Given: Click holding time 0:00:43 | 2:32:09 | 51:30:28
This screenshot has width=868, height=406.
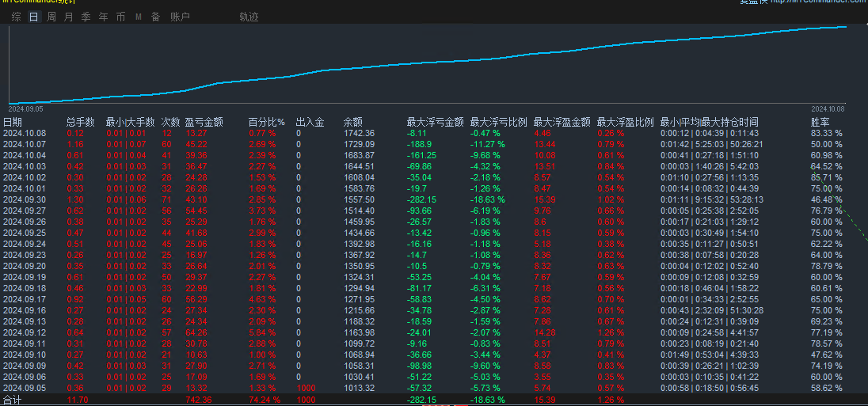Looking at the screenshot, I should coord(712,310).
